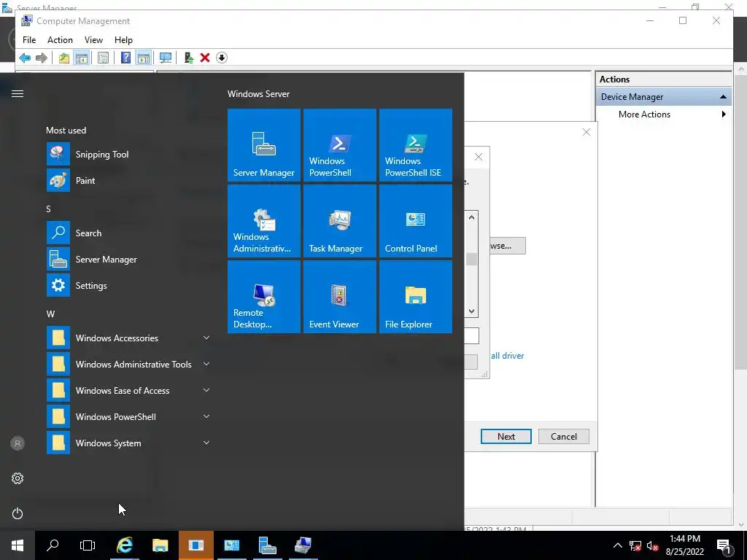
Task: Click the letter W heading in the apps list
Action: pos(50,314)
